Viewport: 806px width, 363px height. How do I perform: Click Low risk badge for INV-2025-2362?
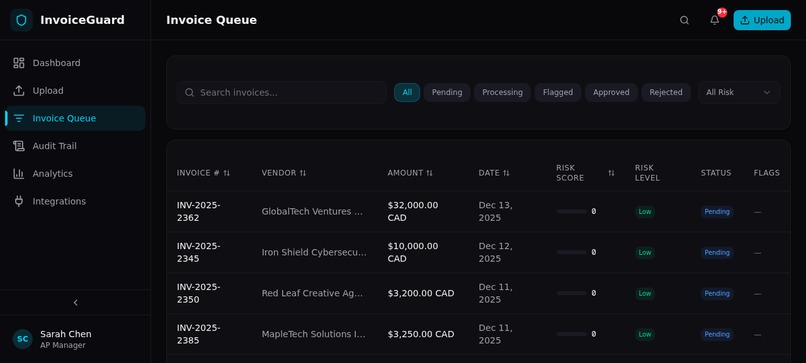click(645, 211)
